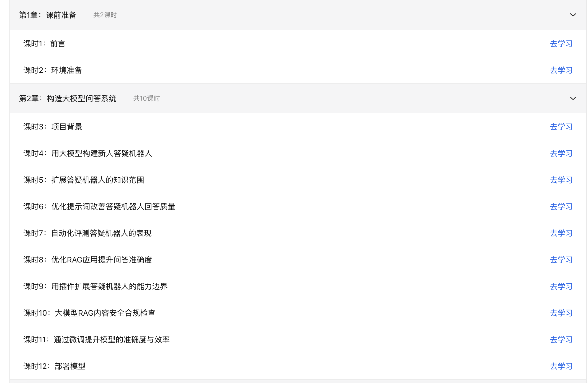The image size is (588, 383).
Task: Click 去学习 for 课时2 环境准备
Action: pyautogui.click(x=561, y=70)
